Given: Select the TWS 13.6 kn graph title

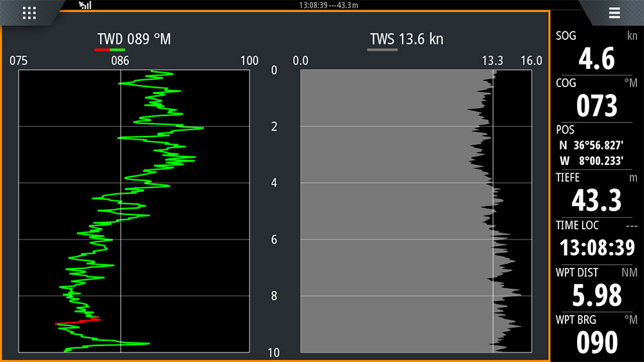Looking at the screenshot, I should pyautogui.click(x=406, y=39).
